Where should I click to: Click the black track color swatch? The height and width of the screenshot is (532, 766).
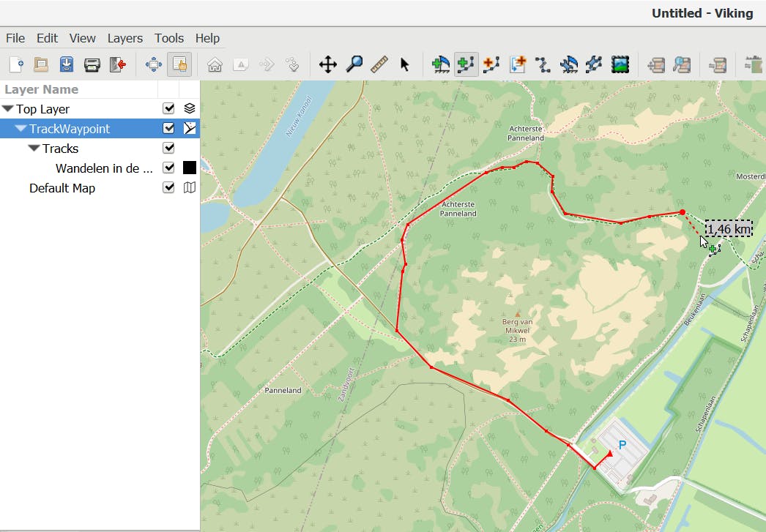pos(190,168)
